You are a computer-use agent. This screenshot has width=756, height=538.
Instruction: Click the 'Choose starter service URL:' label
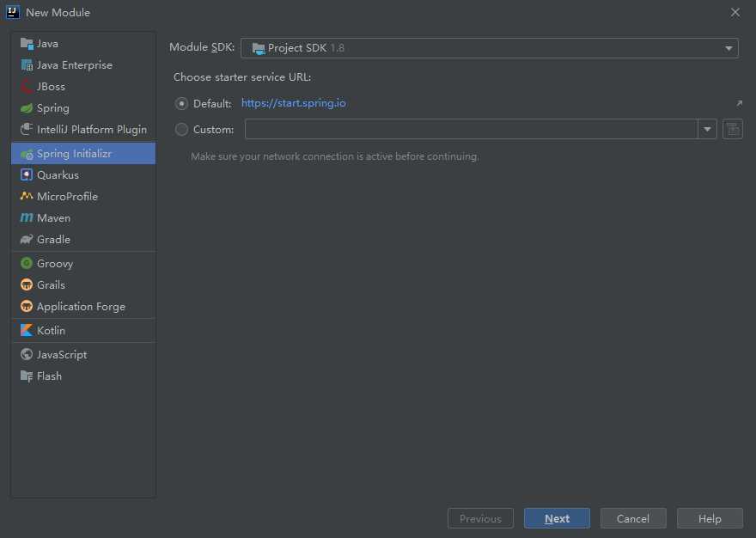click(x=242, y=77)
